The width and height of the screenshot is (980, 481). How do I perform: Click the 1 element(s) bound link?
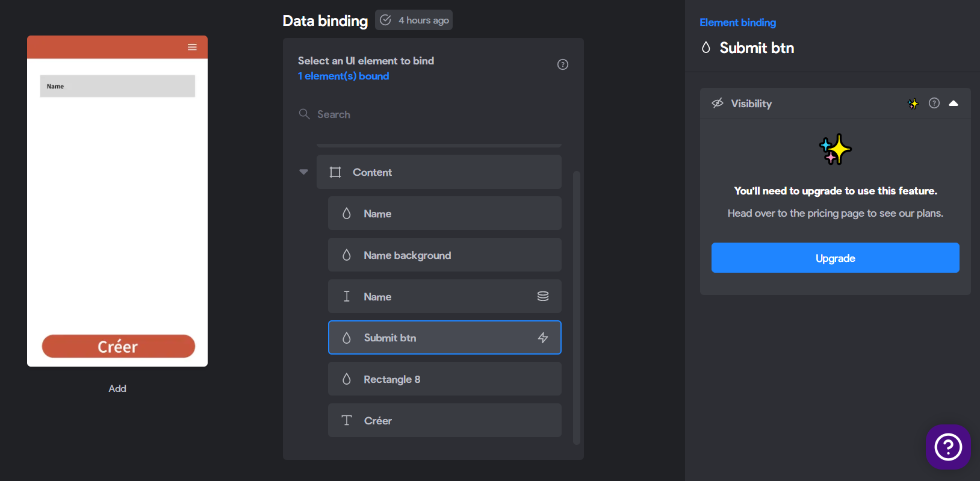[343, 76]
